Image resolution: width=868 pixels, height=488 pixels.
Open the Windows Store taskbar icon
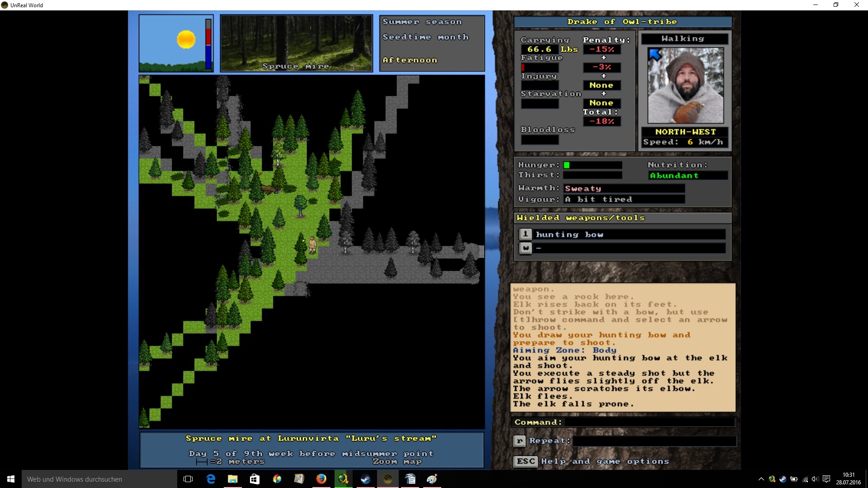(x=255, y=479)
